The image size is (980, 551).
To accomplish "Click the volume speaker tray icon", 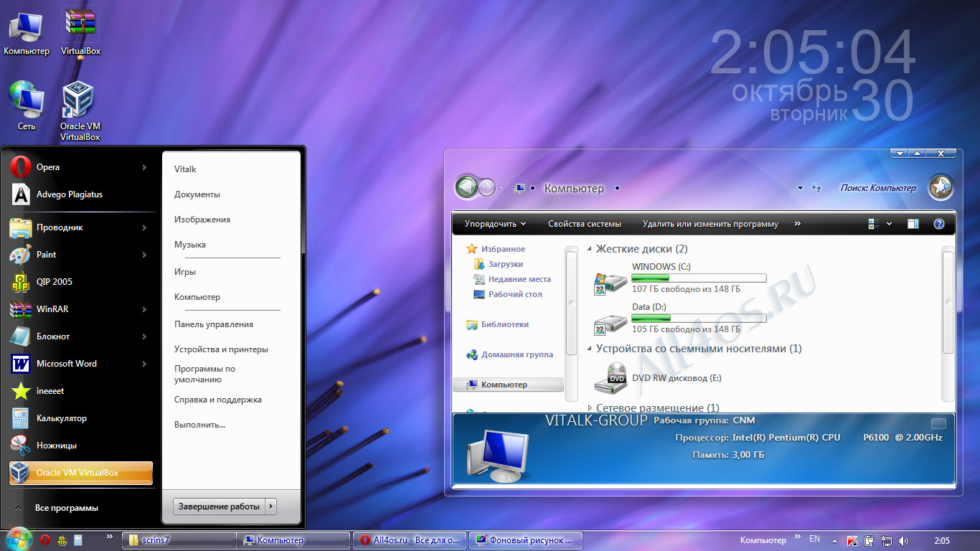I will [903, 540].
